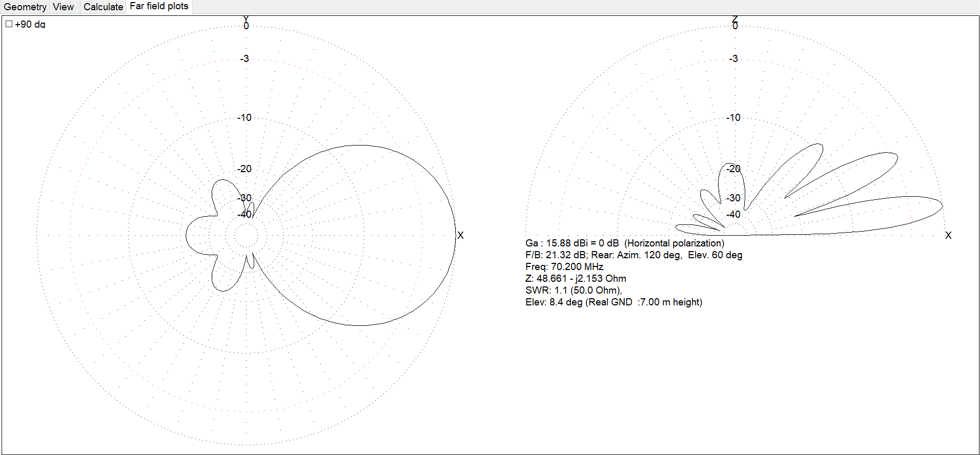The width and height of the screenshot is (980, 455).
Task: Click the Y axis label above azimuth plot
Action: click(x=246, y=19)
